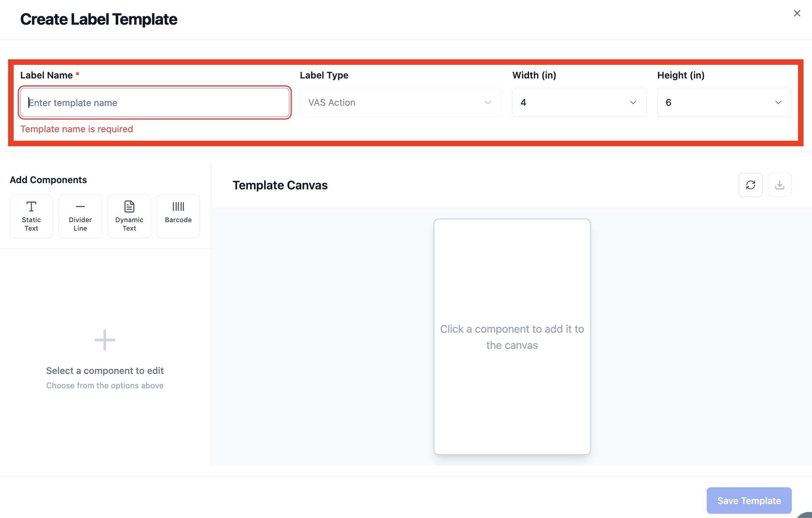
Task: Click the Height dropdown chevron arrow
Action: click(x=778, y=102)
